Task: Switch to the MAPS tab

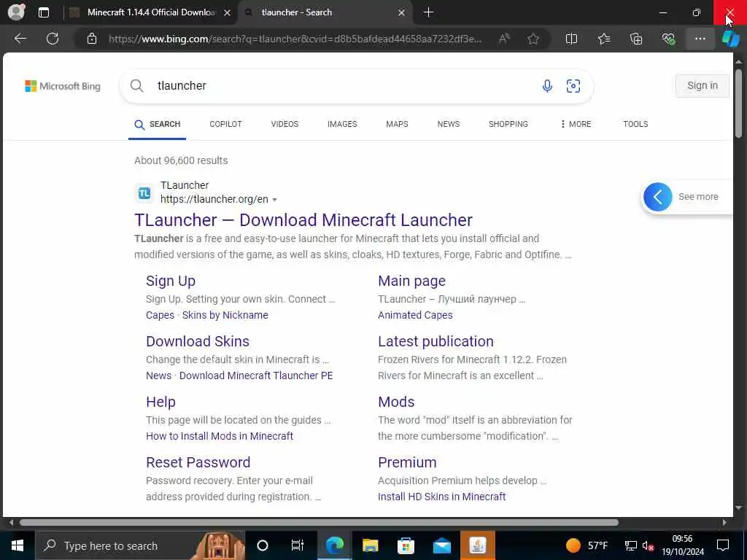Action: pyautogui.click(x=397, y=124)
